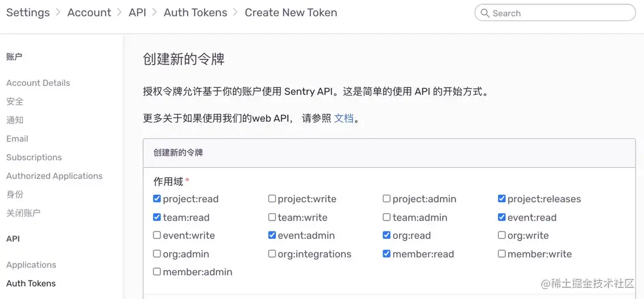Tick the team:admin scope checkbox
This screenshot has width=644, height=299.
(387, 217)
